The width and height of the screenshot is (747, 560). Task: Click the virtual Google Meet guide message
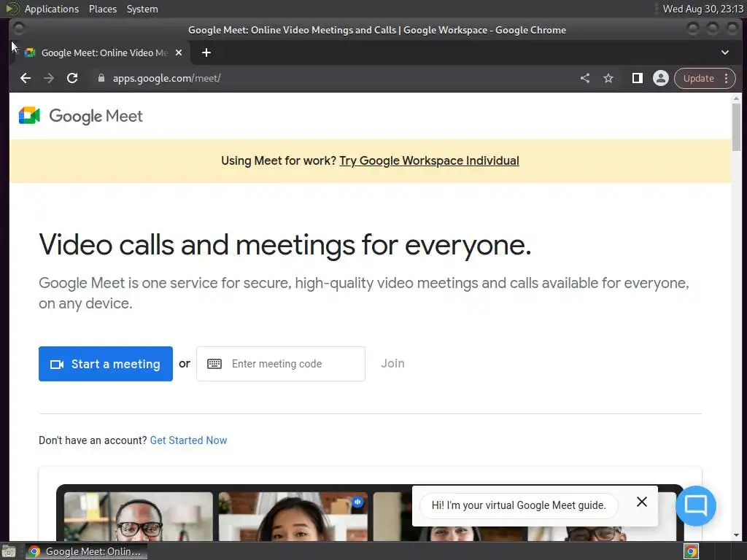(x=519, y=505)
